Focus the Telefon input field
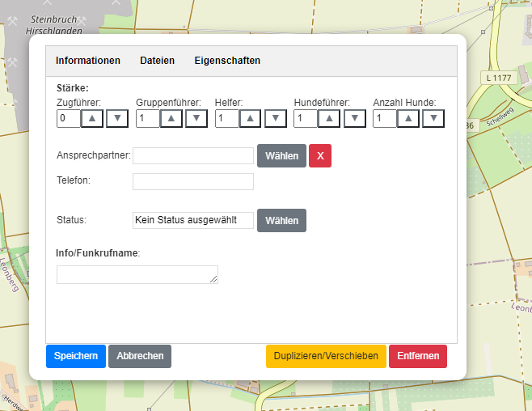The height and width of the screenshot is (411, 532). click(193, 181)
